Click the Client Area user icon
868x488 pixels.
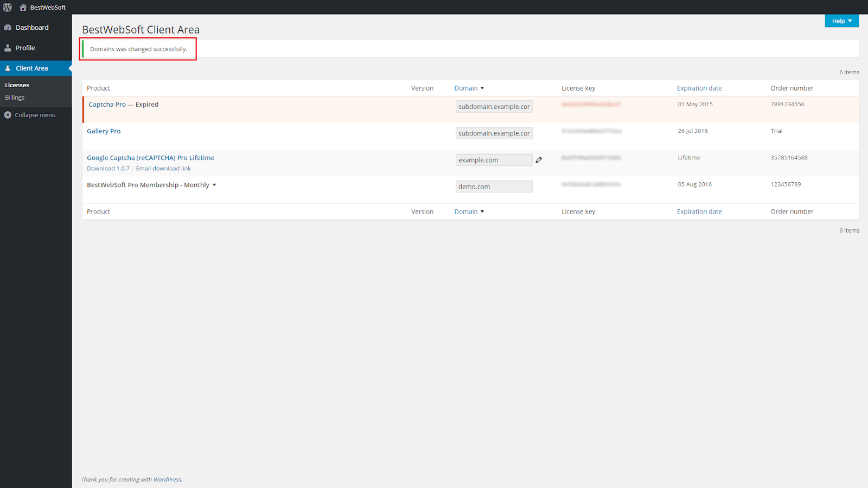(8, 68)
